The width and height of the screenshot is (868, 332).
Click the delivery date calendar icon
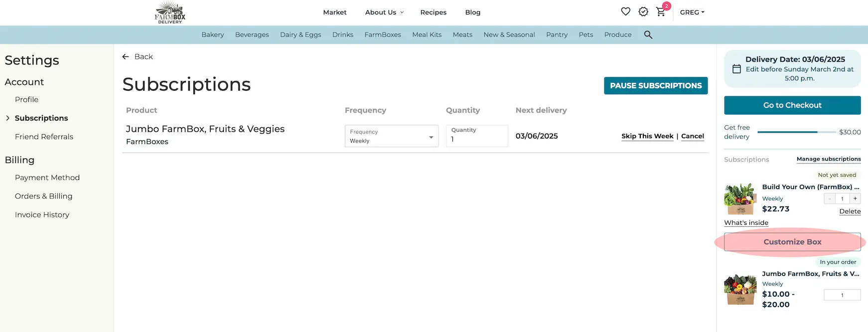[736, 69]
